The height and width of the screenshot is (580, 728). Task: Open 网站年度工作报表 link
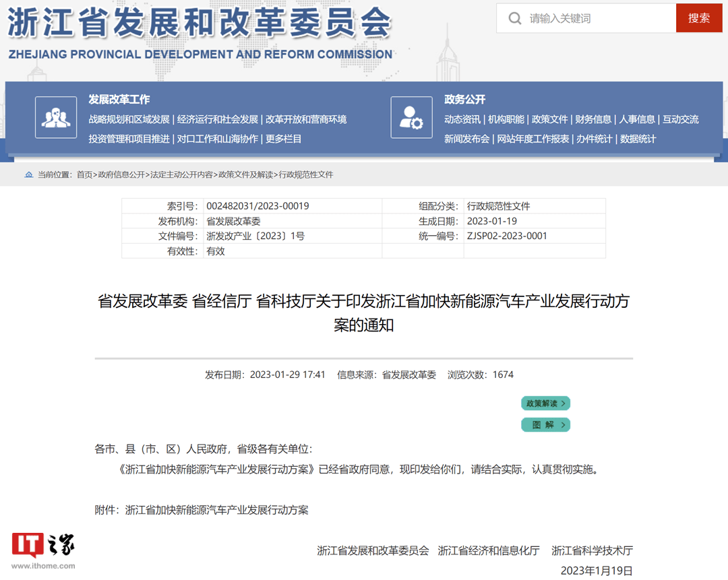coord(533,139)
